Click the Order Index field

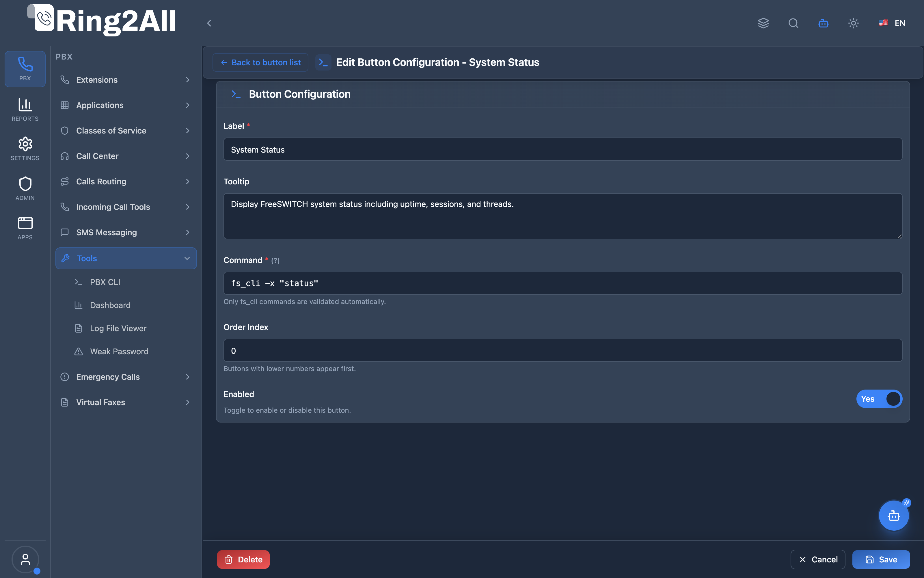[x=563, y=351]
